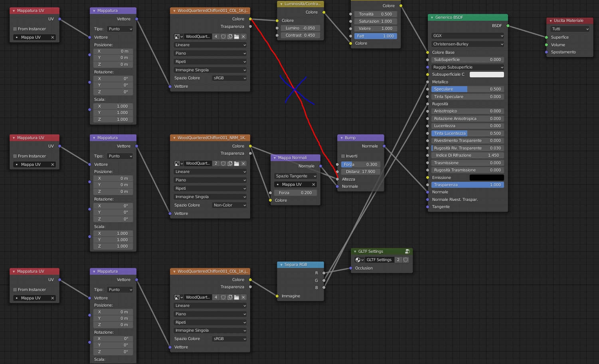The image size is (599, 364).
Task: Click the duplicate image icon on the top COL texture node
Action: (x=230, y=36)
